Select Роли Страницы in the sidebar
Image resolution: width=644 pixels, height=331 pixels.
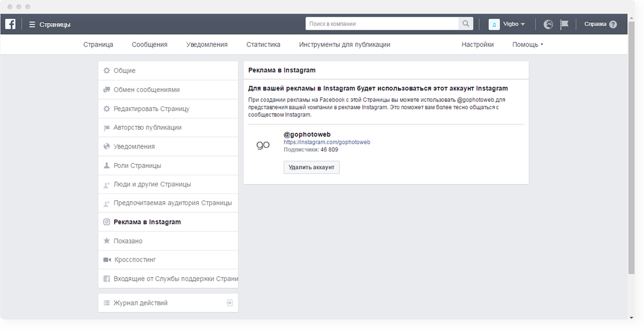137,165
